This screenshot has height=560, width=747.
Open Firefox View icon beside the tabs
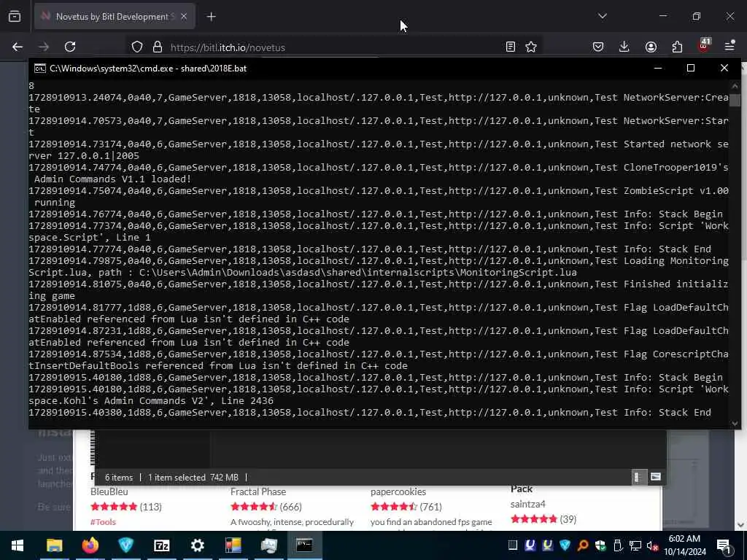[15, 17]
